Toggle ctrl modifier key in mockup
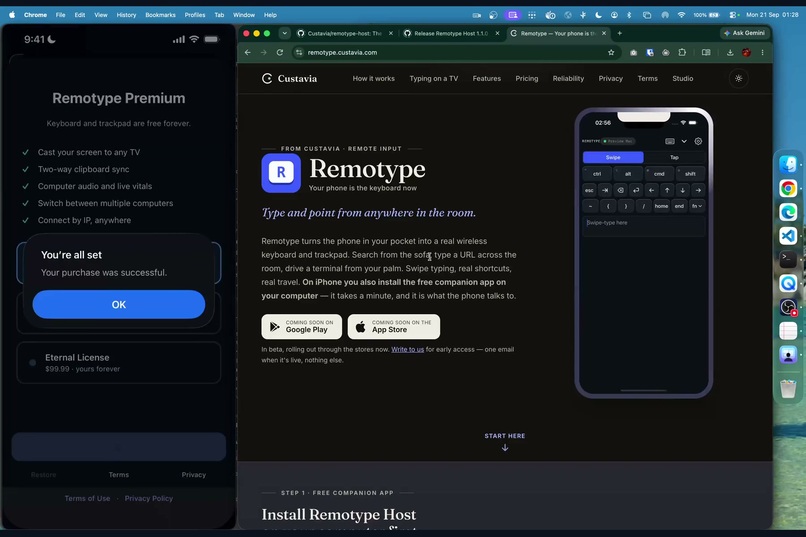This screenshot has height=537, width=806. (x=597, y=174)
